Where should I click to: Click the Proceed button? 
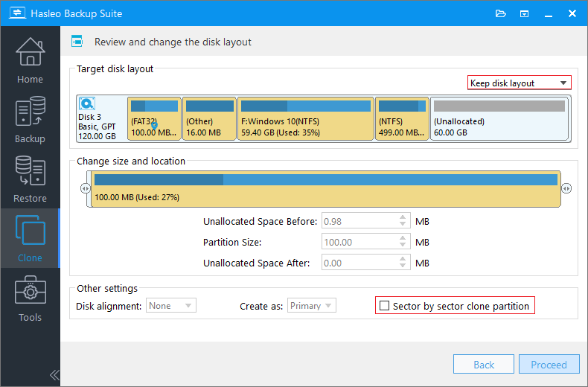click(x=549, y=364)
